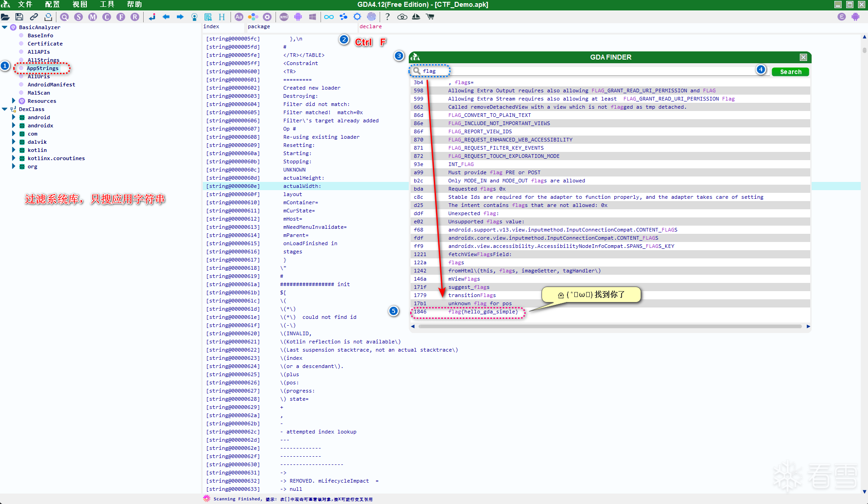Click the main vertical scrollbar down arrow

(864, 491)
